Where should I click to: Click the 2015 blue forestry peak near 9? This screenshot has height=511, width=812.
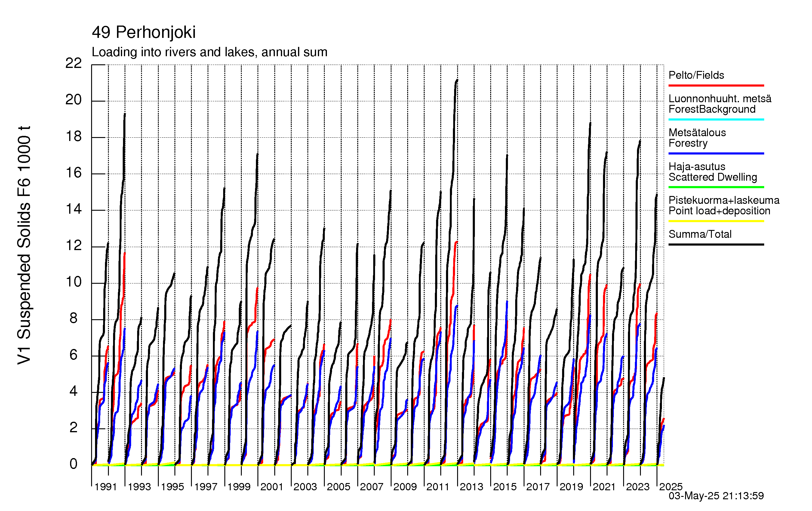click(507, 302)
